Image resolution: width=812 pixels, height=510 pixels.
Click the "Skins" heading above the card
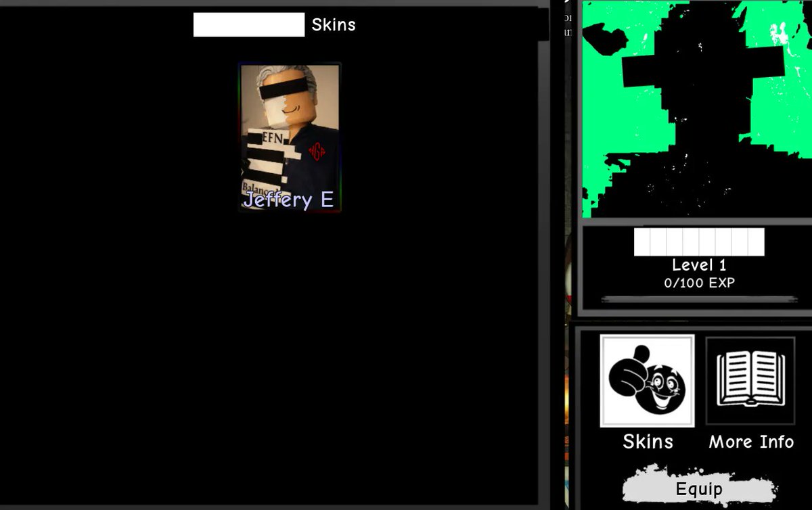tap(334, 25)
